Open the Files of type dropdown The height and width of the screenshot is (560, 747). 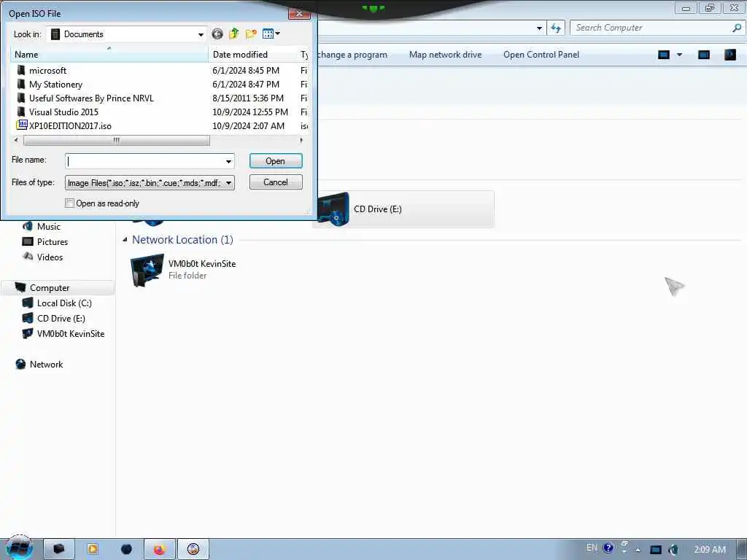point(150,182)
